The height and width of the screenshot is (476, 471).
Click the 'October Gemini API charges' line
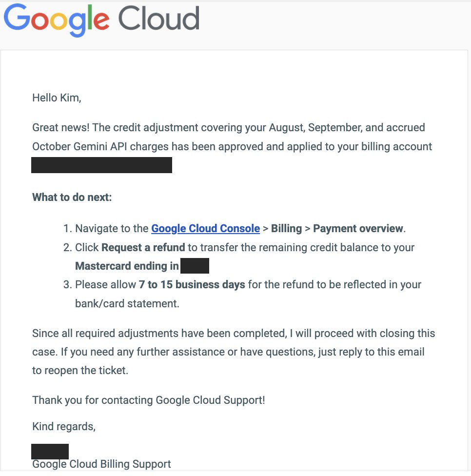click(232, 147)
